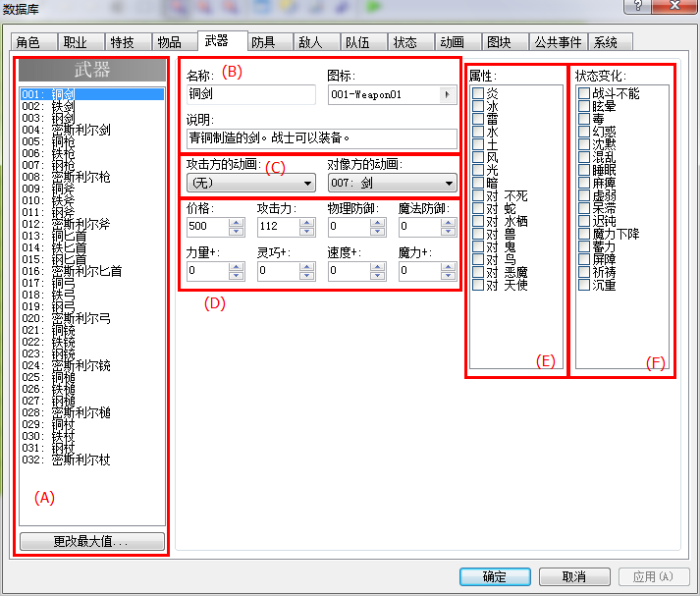
Task: Select weapon 002: 铁剑 in list
Action: (x=92, y=106)
